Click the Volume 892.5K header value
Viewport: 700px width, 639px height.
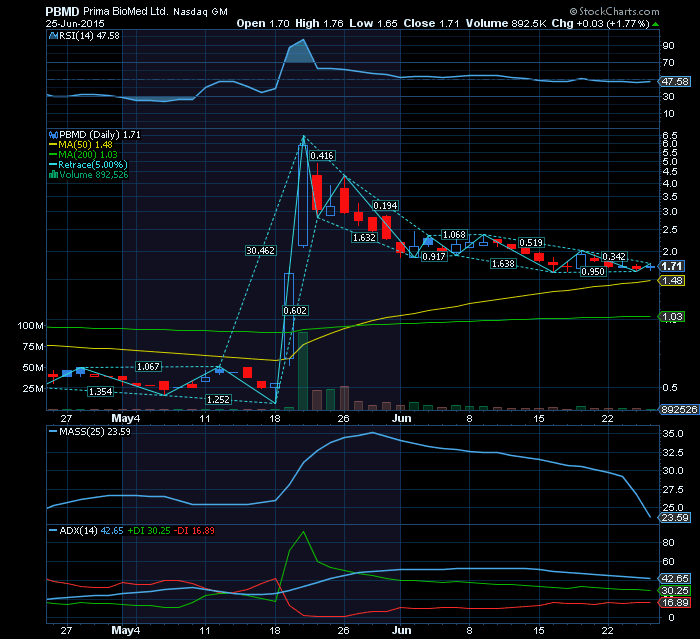pyautogui.click(x=506, y=24)
